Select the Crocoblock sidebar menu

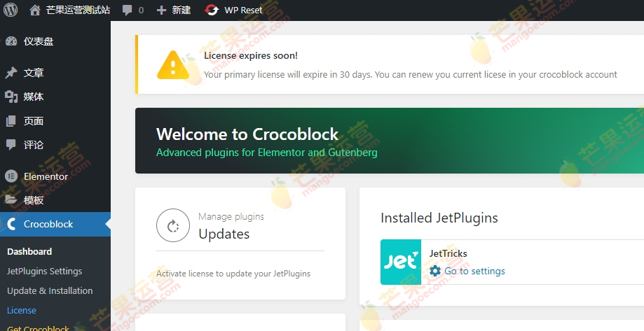coord(48,224)
